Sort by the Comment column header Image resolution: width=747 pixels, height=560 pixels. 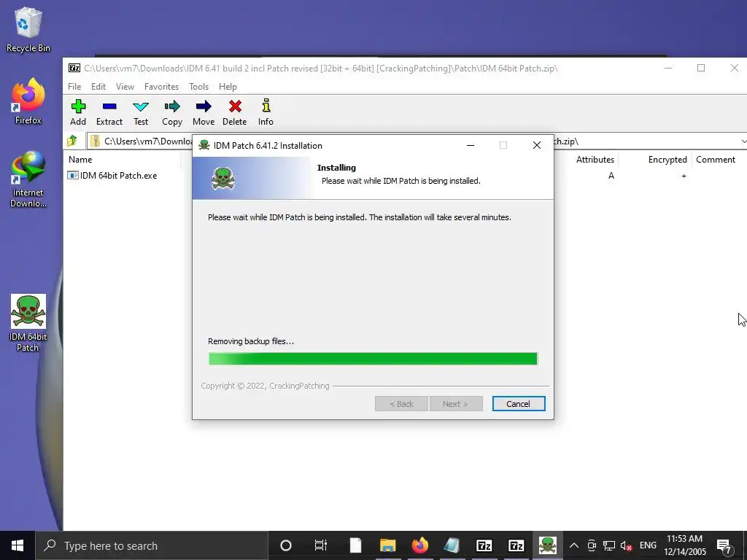tap(716, 160)
